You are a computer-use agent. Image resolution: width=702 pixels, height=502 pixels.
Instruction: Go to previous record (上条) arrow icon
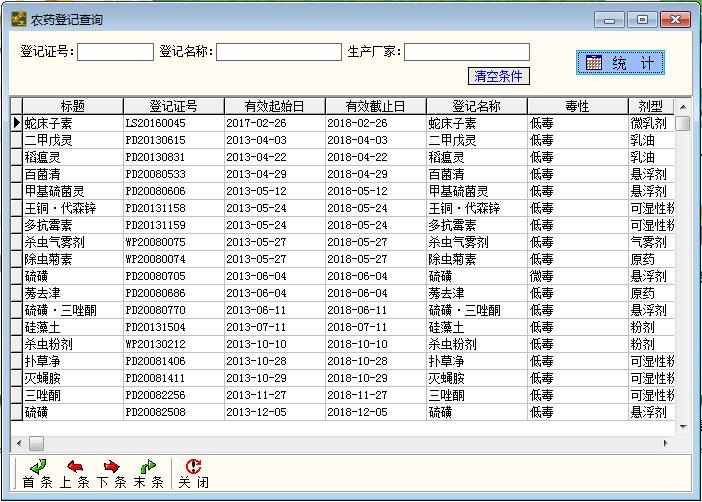point(75,467)
